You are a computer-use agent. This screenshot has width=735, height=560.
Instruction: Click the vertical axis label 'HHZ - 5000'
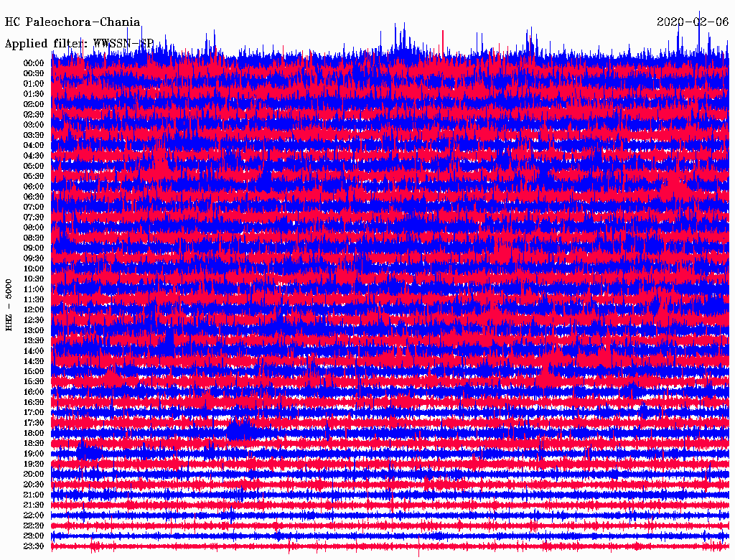[9, 305]
